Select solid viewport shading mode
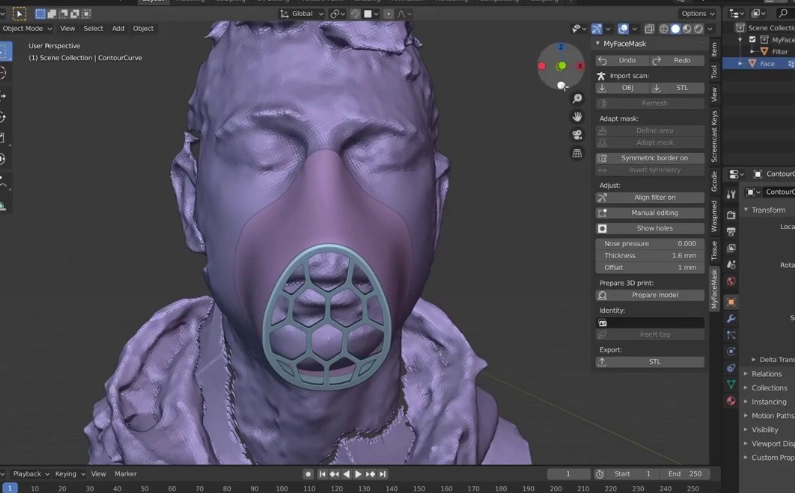 pyautogui.click(x=675, y=29)
